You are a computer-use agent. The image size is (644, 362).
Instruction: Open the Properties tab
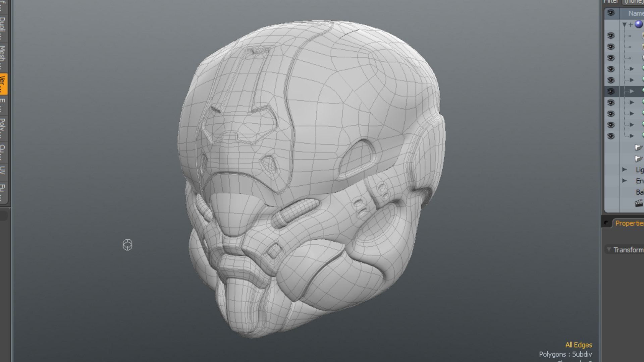pos(629,223)
